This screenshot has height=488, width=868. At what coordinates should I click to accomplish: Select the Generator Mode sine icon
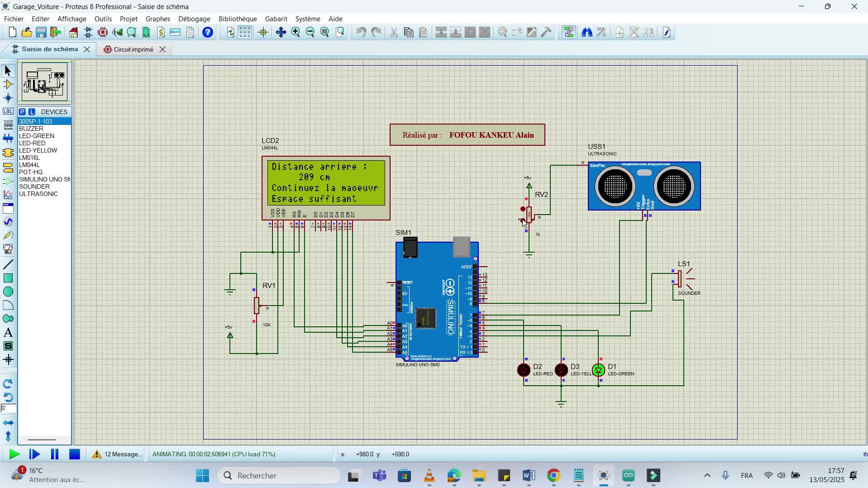(8, 222)
